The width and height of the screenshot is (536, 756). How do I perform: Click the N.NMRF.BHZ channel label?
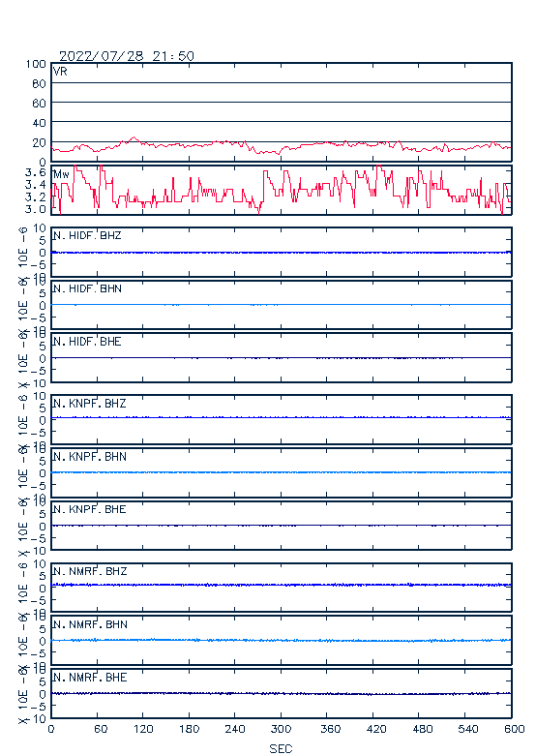point(90,571)
